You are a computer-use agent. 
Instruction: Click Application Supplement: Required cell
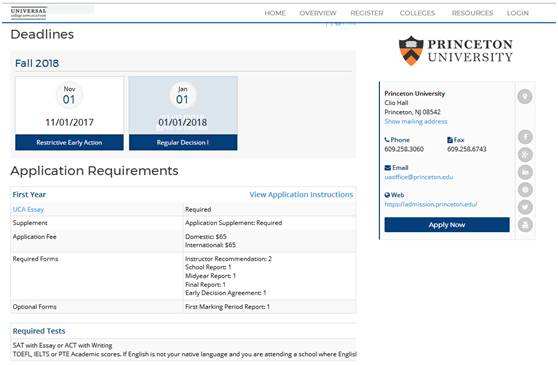point(233,223)
